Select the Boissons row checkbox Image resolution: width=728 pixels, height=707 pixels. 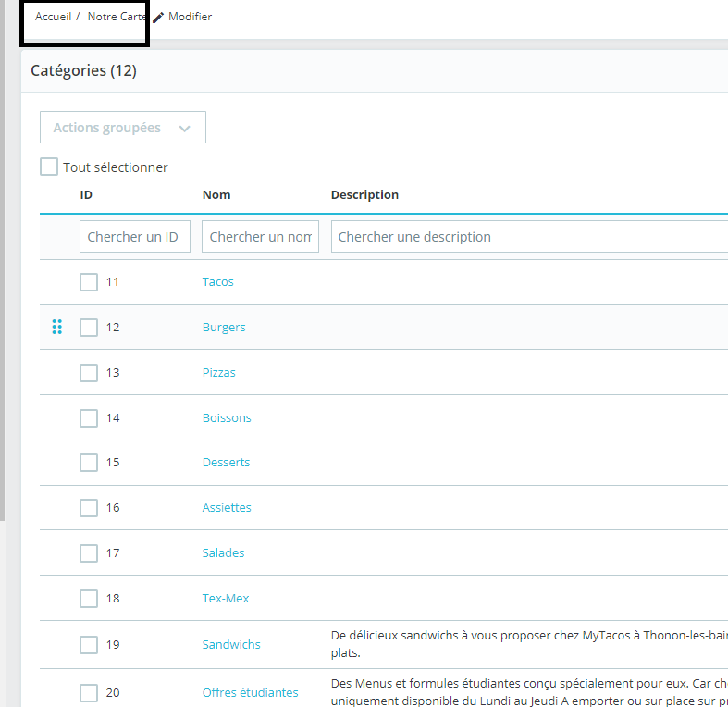point(89,418)
